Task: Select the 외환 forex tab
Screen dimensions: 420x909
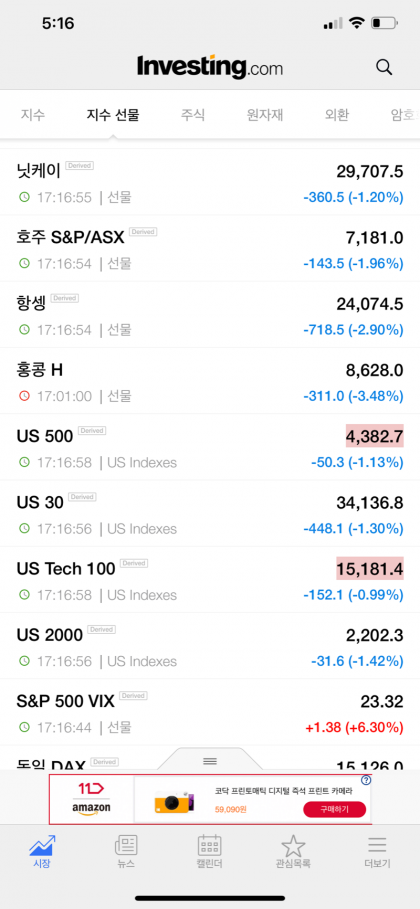Action: 337,114
